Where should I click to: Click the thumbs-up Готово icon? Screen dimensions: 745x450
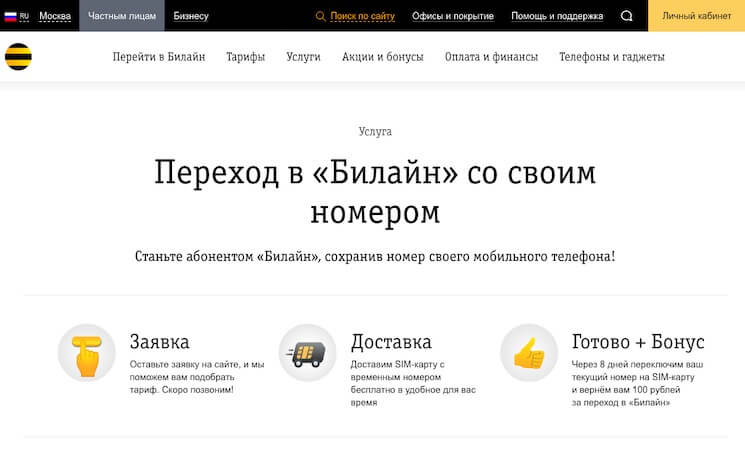pos(529,353)
